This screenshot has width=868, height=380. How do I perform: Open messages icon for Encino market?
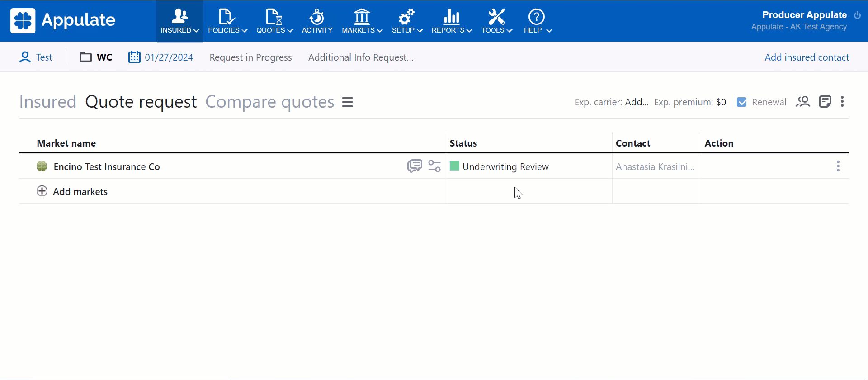414,166
